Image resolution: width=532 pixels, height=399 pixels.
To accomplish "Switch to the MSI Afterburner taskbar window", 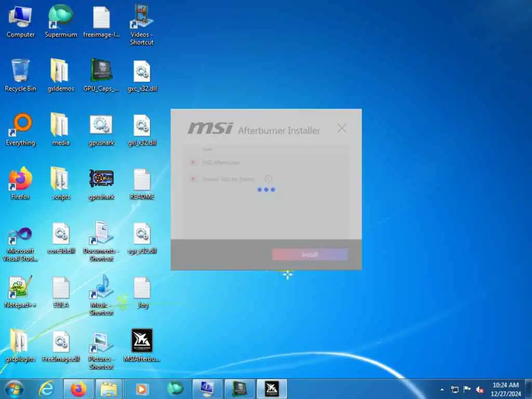I will [271, 389].
